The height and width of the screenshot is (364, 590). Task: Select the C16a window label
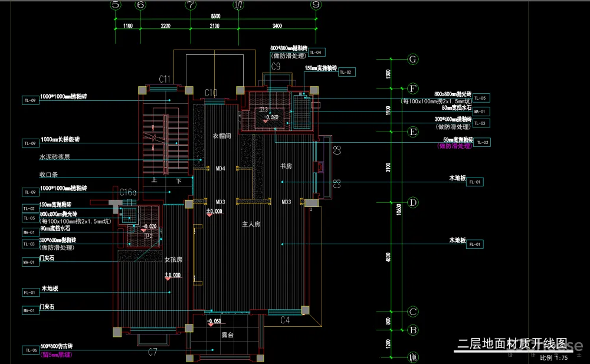(x=128, y=192)
